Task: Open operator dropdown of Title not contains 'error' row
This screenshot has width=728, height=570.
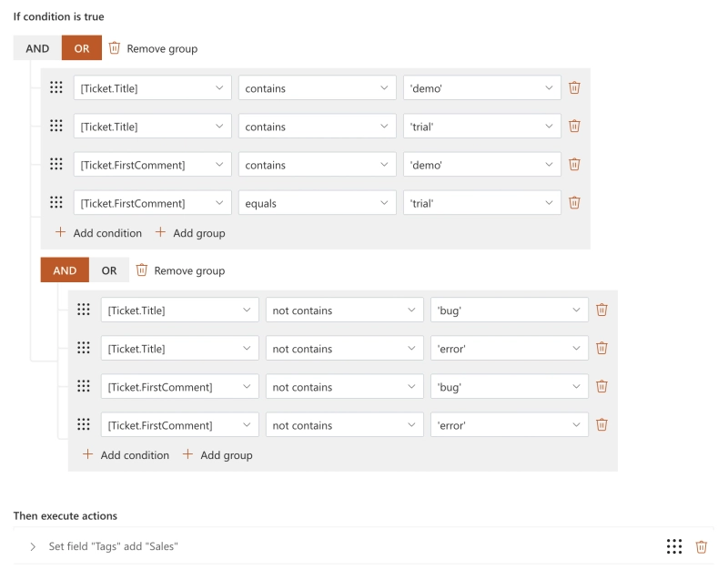Action: (345, 349)
